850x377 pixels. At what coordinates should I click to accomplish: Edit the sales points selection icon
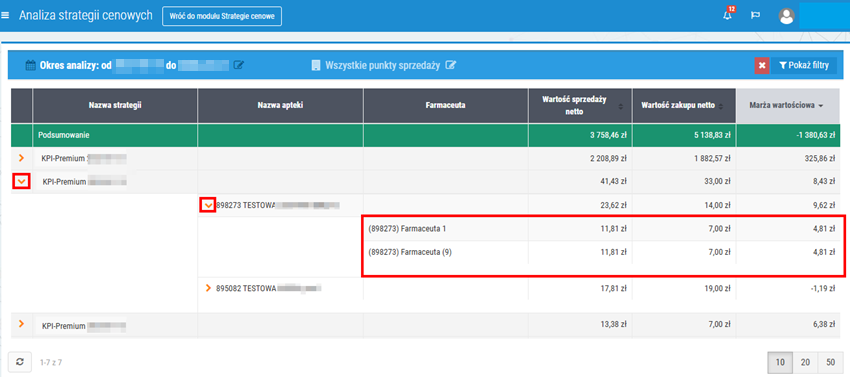point(450,65)
